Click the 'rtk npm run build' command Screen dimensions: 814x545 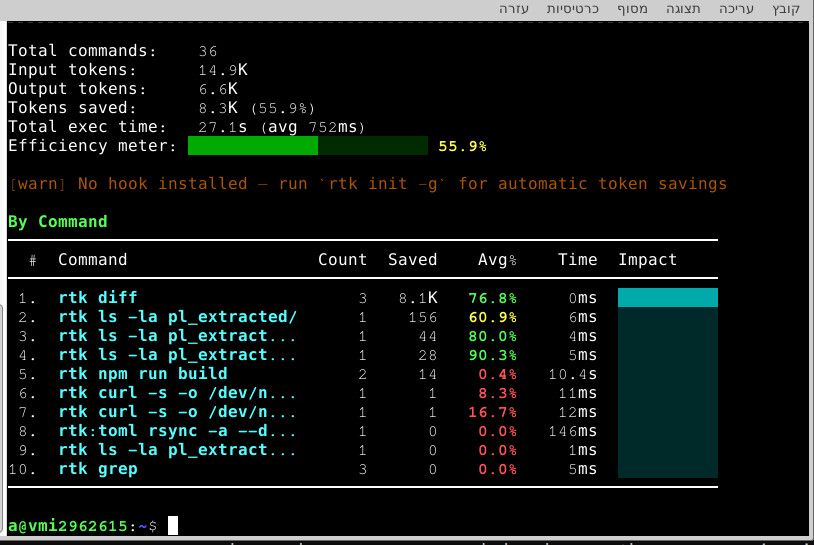coord(143,374)
